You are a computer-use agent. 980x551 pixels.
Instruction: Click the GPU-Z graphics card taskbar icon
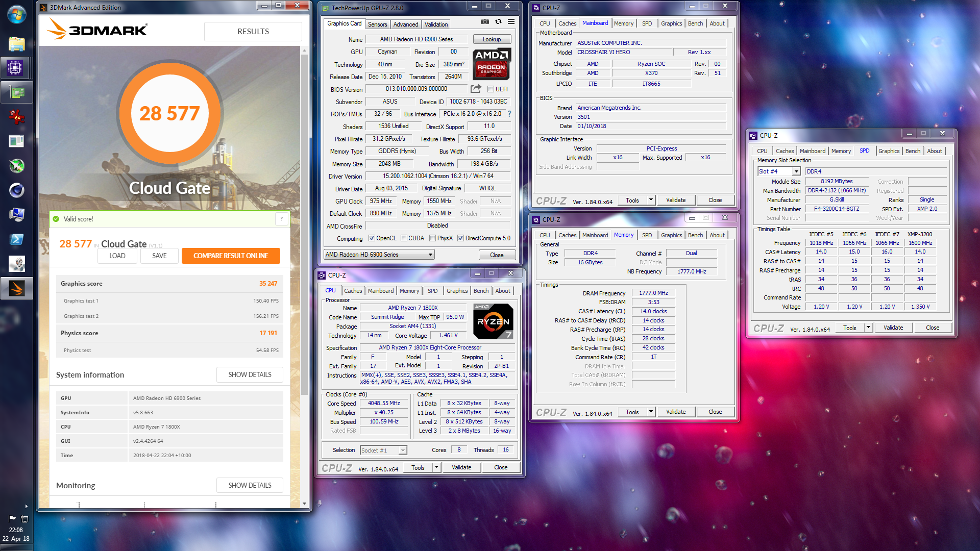click(16, 92)
